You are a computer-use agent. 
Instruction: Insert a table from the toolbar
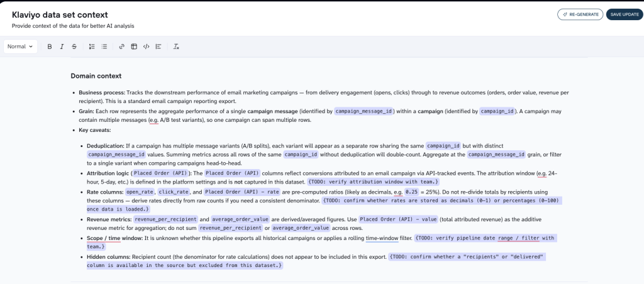(134, 46)
